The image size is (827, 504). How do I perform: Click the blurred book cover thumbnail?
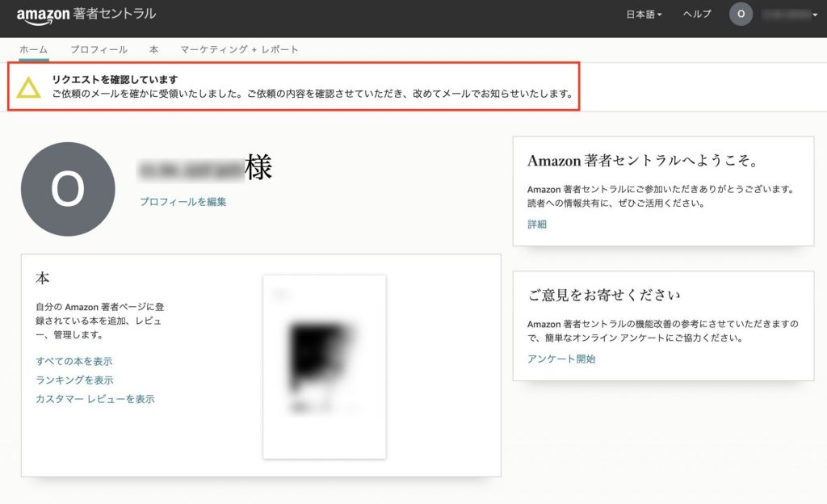[324, 363]
